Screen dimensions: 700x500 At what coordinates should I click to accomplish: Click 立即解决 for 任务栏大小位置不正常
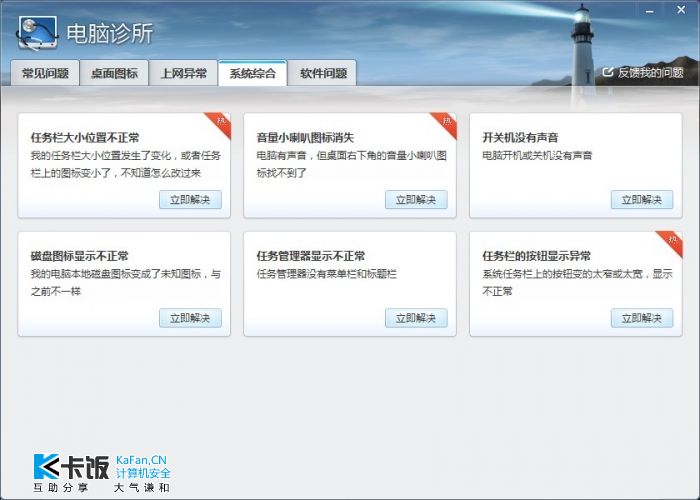click(190, 200)
